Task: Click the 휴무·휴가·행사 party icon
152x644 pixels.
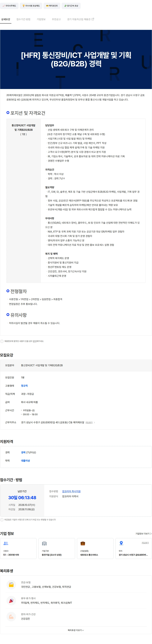Action: click(x=11, y=601)
